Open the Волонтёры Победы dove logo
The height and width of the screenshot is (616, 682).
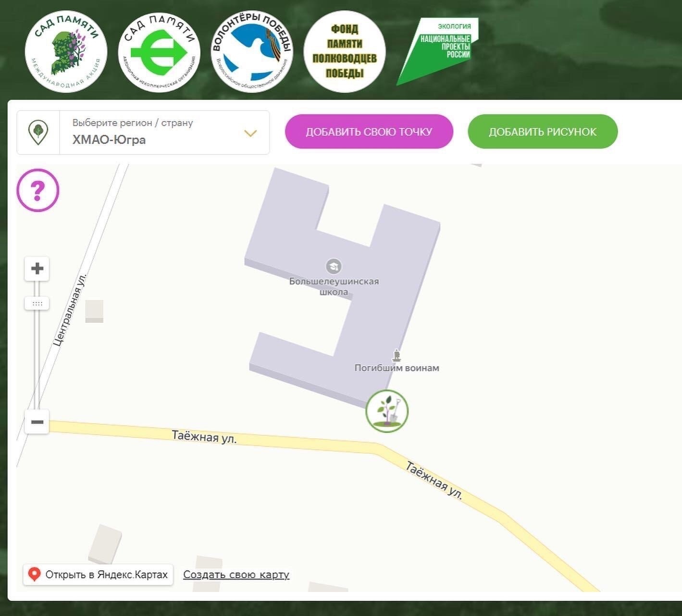pos(252,52)
